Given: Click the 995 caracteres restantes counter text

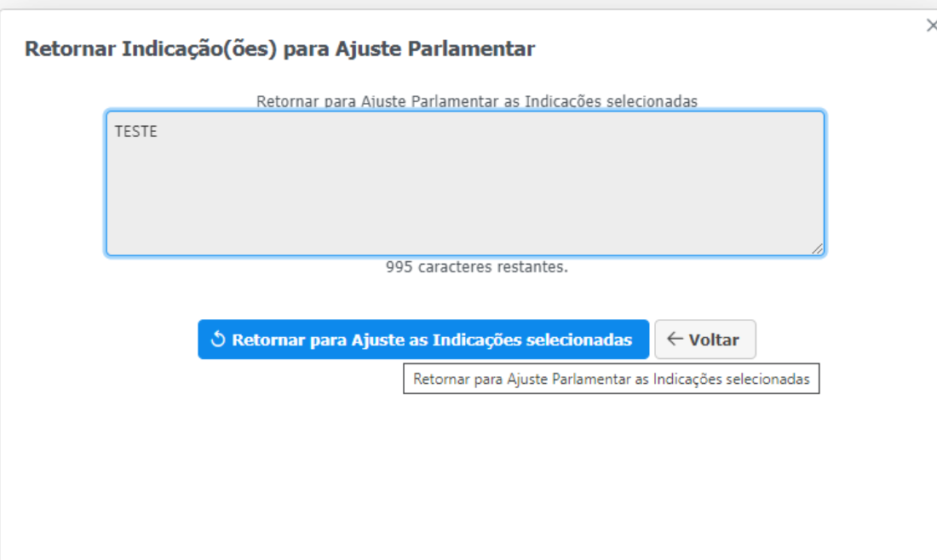Looking at the screenshot, I should pyautogui.click(x=476, y=267).
